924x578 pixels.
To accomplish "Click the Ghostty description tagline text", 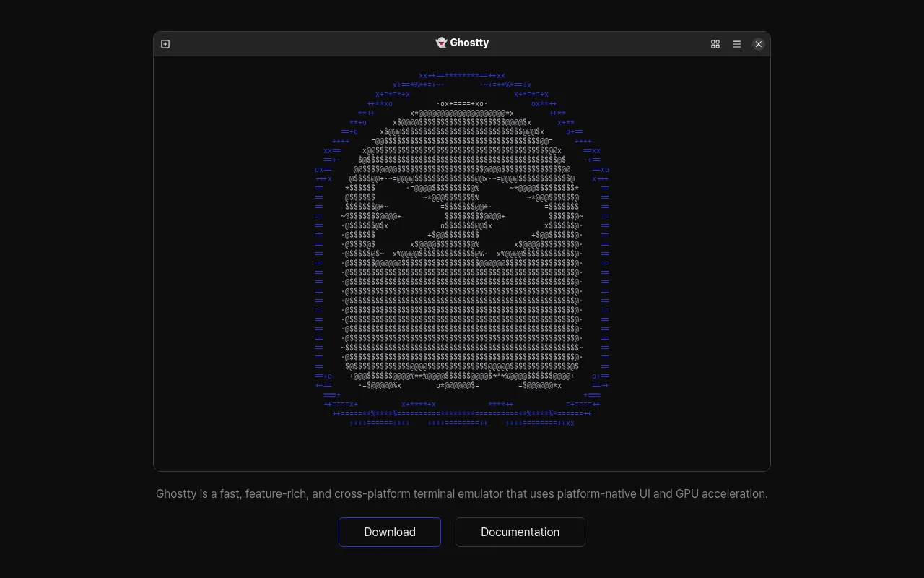I will point(462,493).
